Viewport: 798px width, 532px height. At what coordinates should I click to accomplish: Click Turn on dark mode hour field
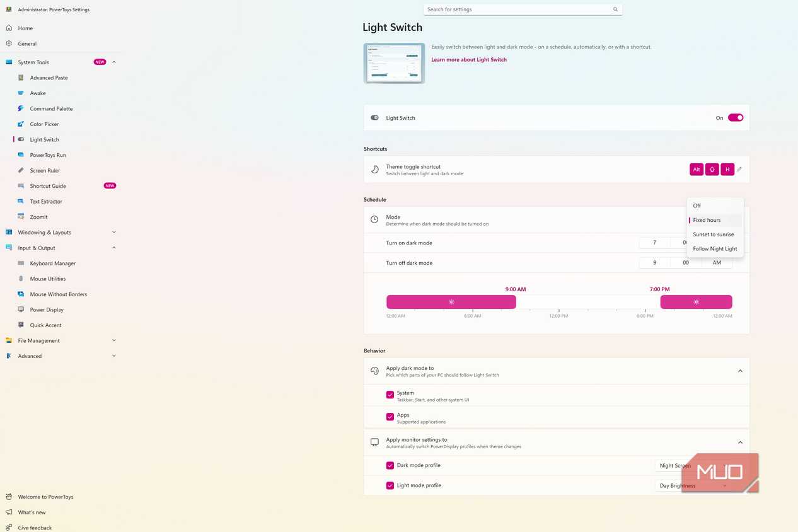point(654,243)
